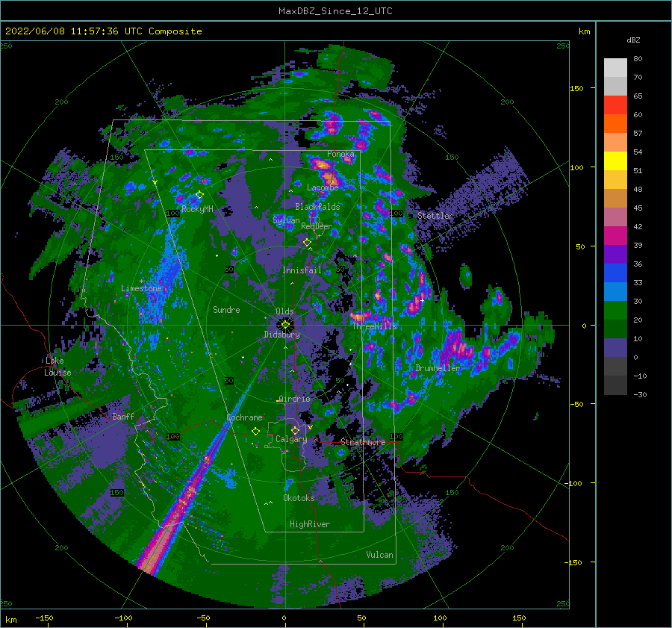Click the Banff town label

123,416
